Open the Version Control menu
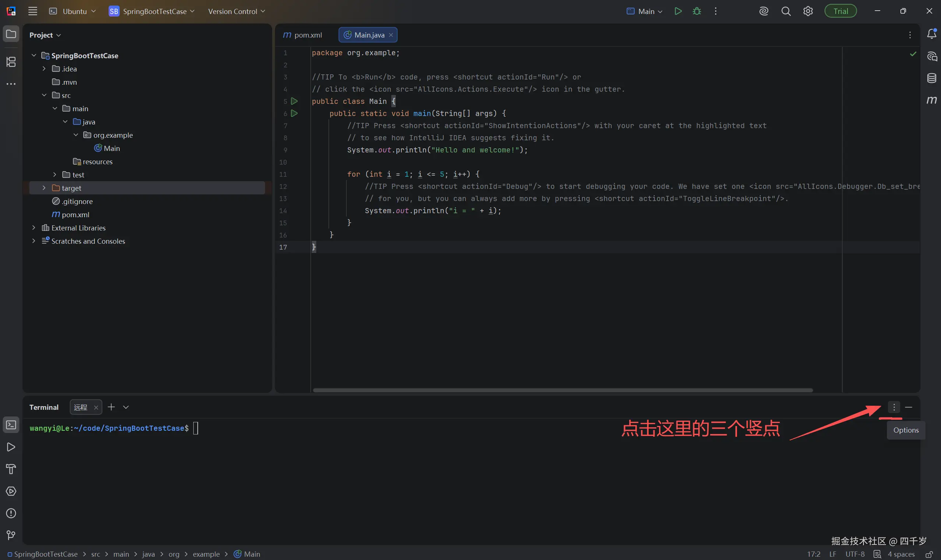Image resolution: width=941 pixels, height=560 pixels. [x=236, y=11]
